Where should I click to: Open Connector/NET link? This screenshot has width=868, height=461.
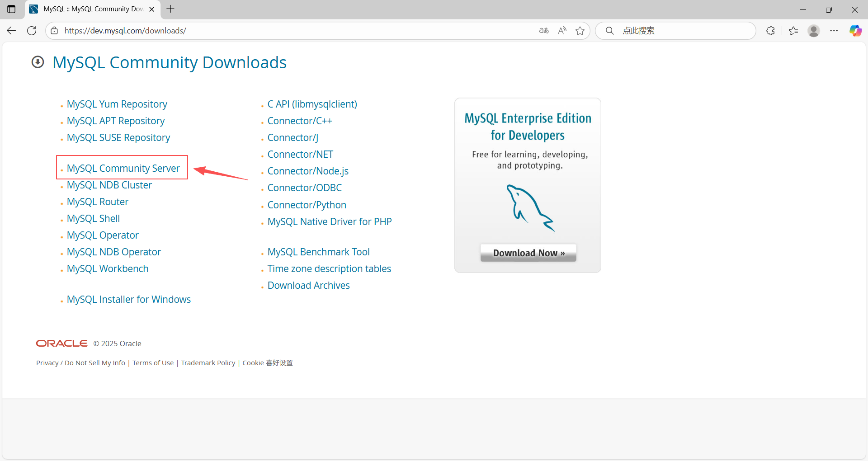300,155
